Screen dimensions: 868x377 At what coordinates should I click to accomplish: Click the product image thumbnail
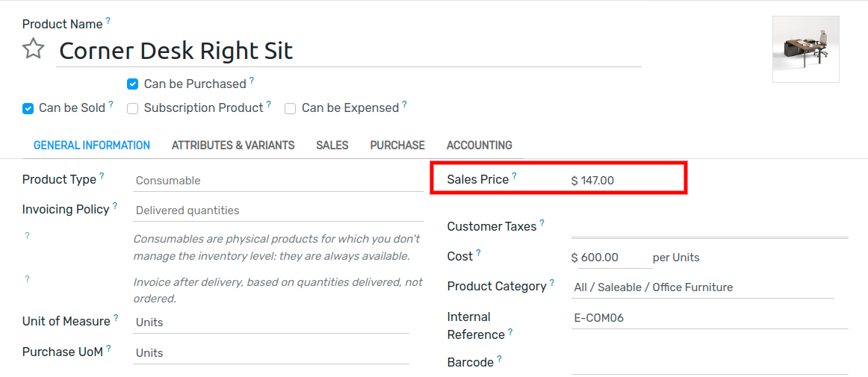tap(805, 49)
